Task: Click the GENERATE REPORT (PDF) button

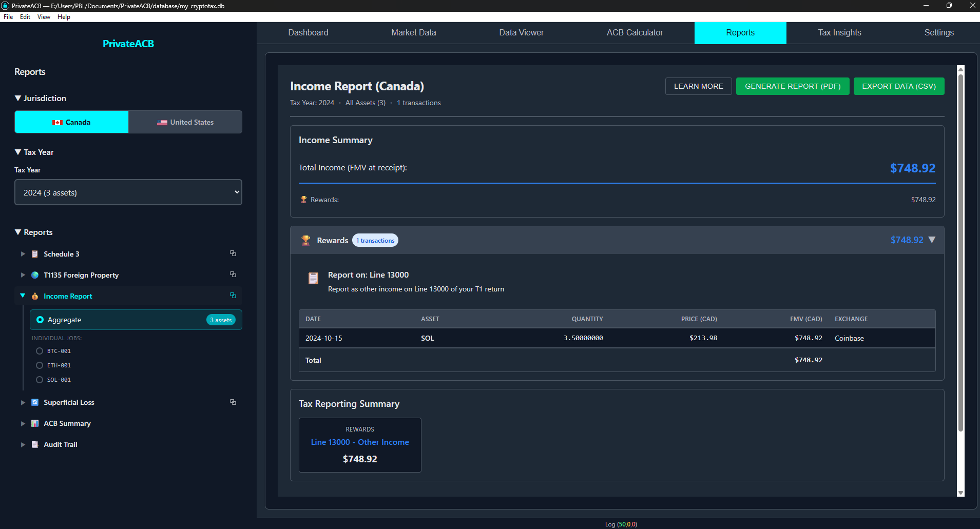Action: click(792, 86)
